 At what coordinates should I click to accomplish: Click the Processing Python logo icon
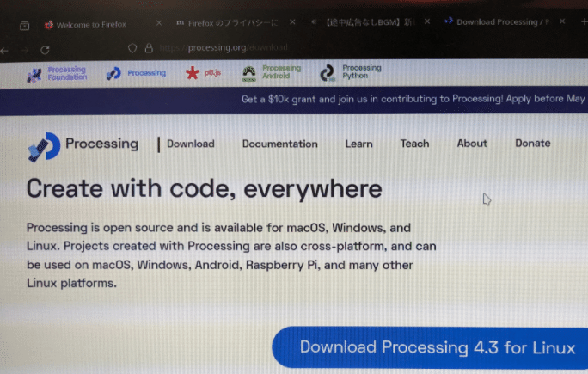pyautogui.click(x=328, y=73)
